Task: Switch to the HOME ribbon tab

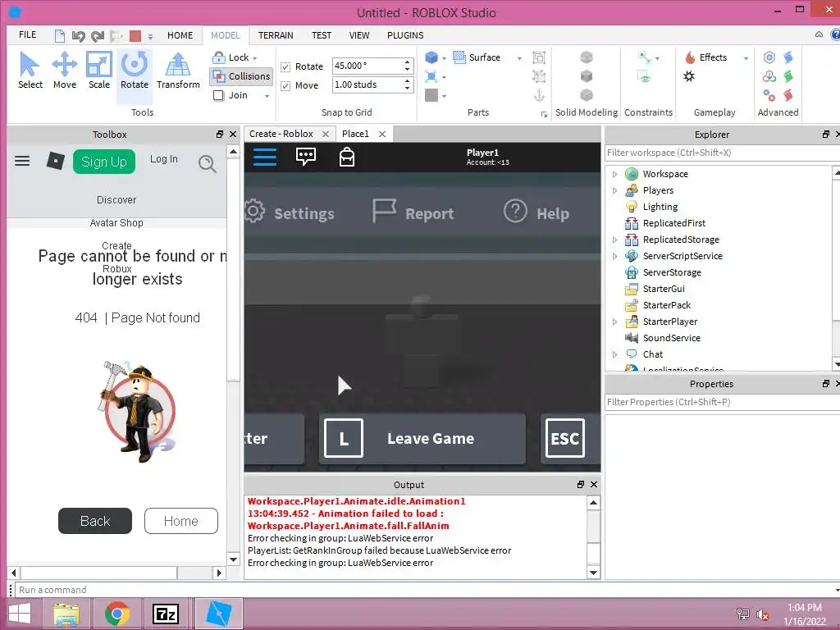Action: (x=180, y=35)
